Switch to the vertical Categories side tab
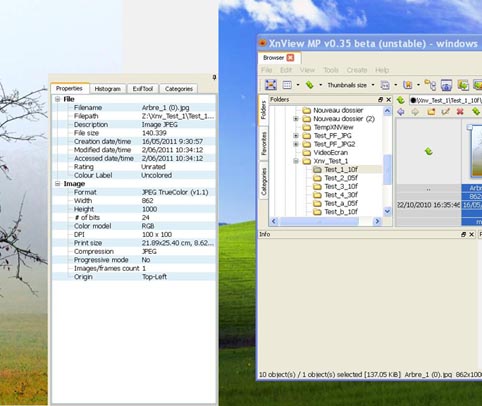 [263, 182]
